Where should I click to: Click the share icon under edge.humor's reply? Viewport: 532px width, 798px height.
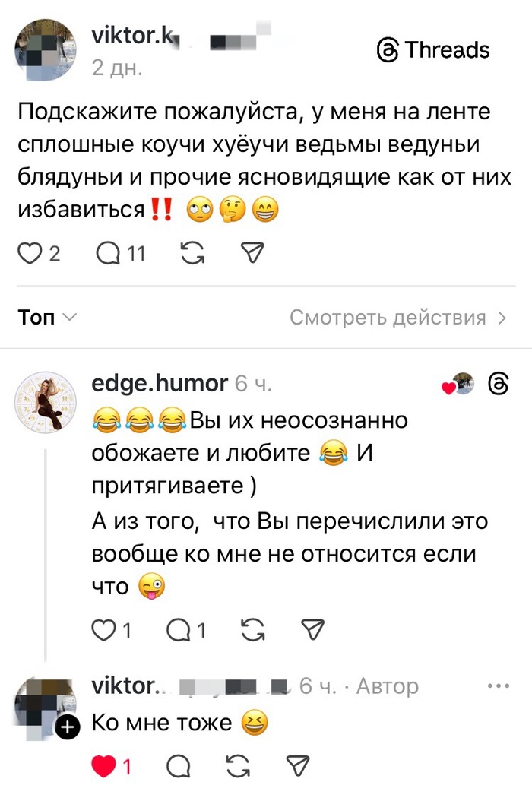coord(312,629)
